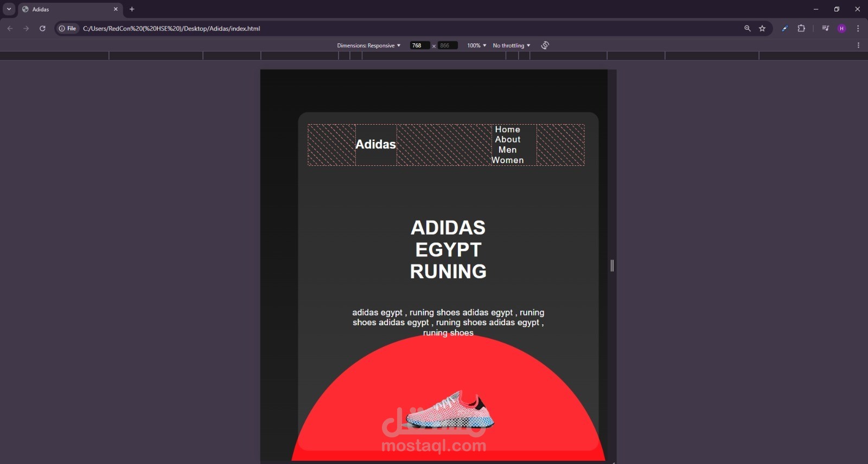Open the Men navigation link
This screenshot has width=868, height=464.
pyautogui.click(x=508, y=150)
